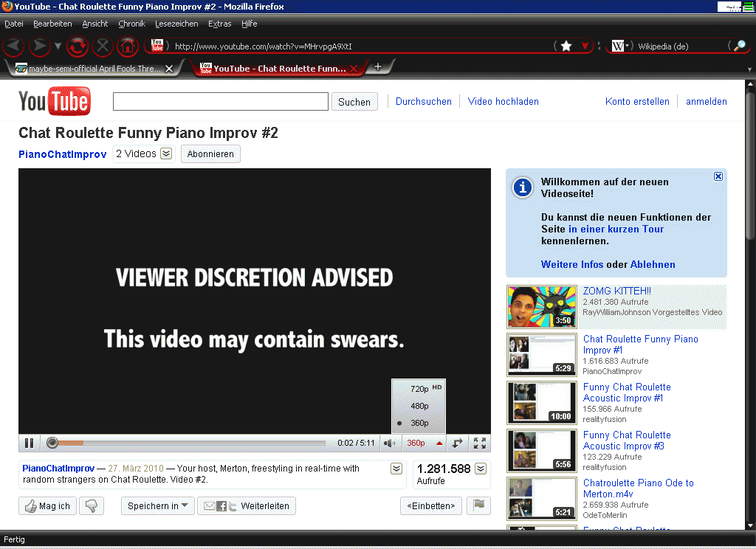Open the tab list dropdown arrow

[749, 69]
